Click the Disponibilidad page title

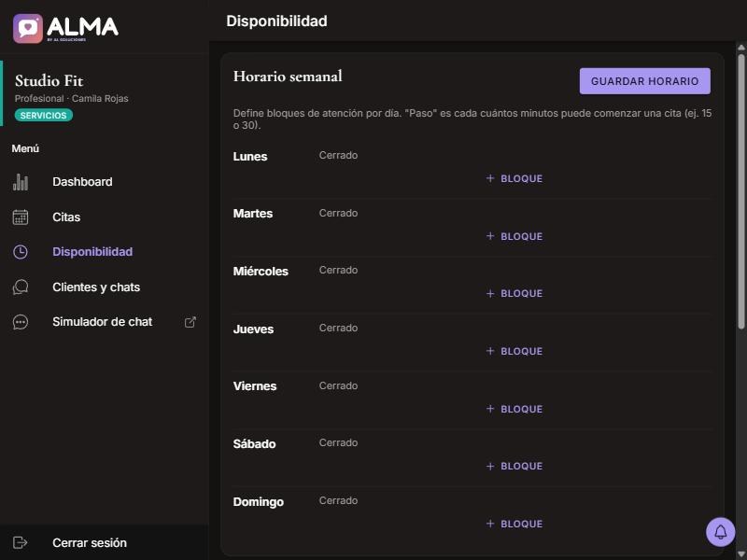(x=276, y=21)
